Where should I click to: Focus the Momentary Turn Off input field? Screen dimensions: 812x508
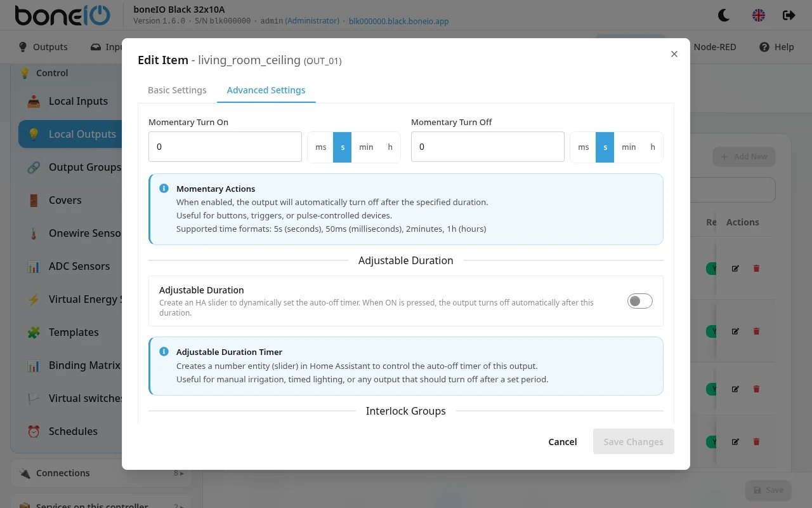pos(488,147)
